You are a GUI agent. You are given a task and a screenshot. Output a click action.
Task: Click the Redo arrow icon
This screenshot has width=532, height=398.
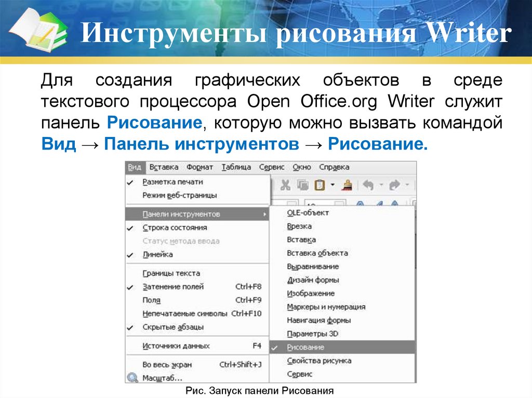coord(394,185)
